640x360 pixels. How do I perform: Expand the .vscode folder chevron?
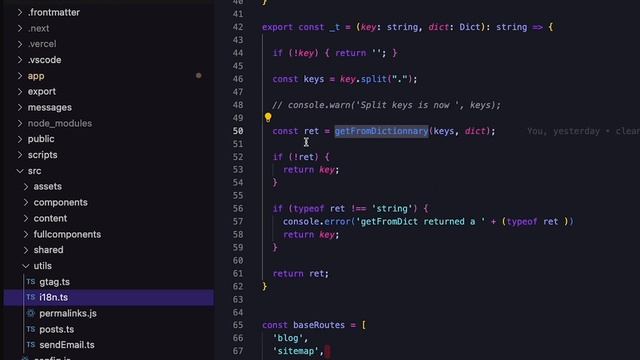20,60
